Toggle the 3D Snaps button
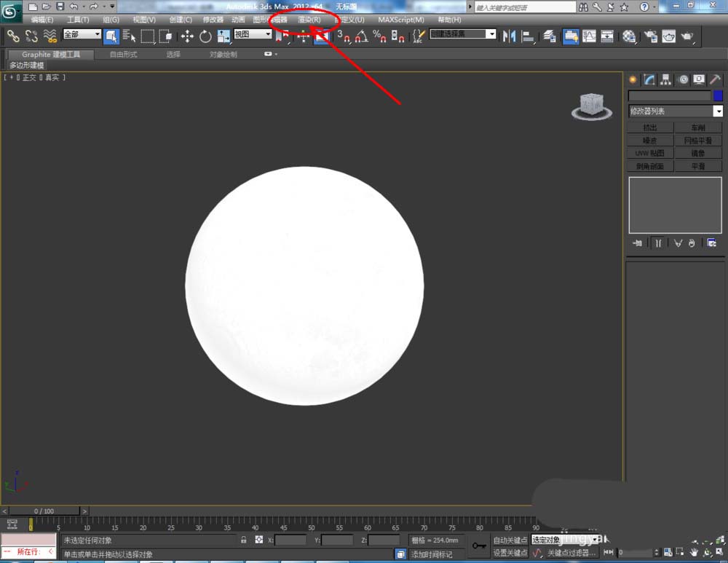 coord(344,36)
